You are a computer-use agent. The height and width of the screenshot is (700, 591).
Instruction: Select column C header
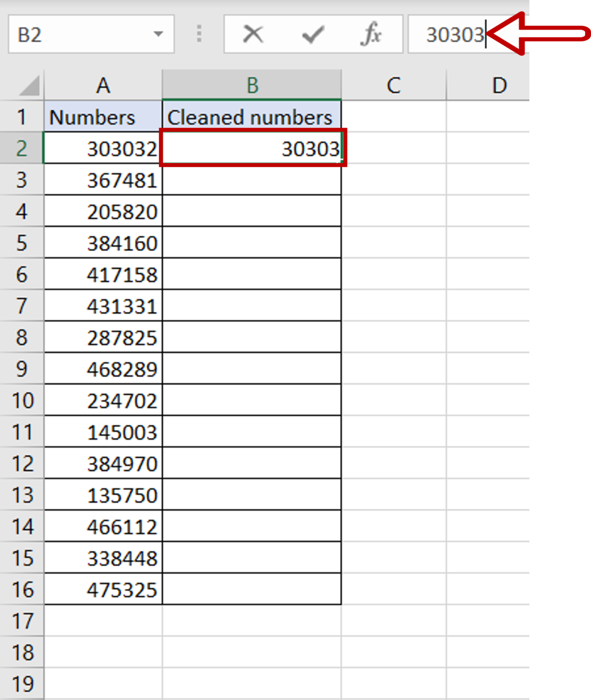(394, 85)
